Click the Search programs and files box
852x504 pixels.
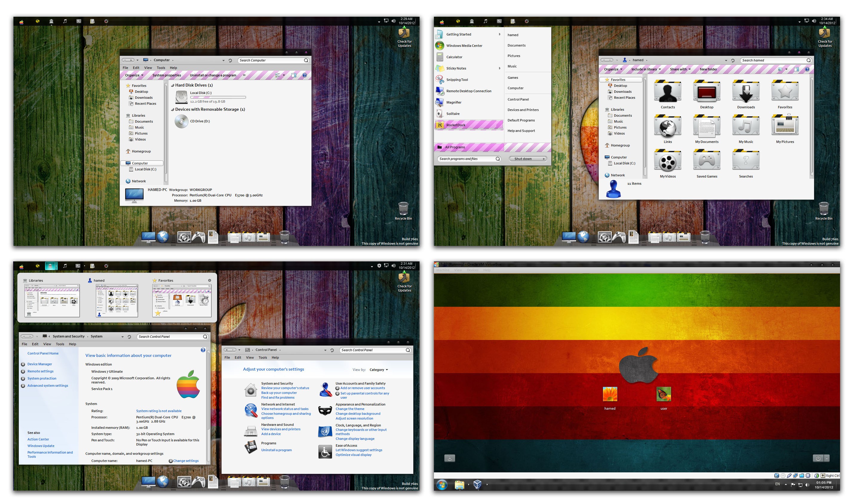tap(469, 159)
